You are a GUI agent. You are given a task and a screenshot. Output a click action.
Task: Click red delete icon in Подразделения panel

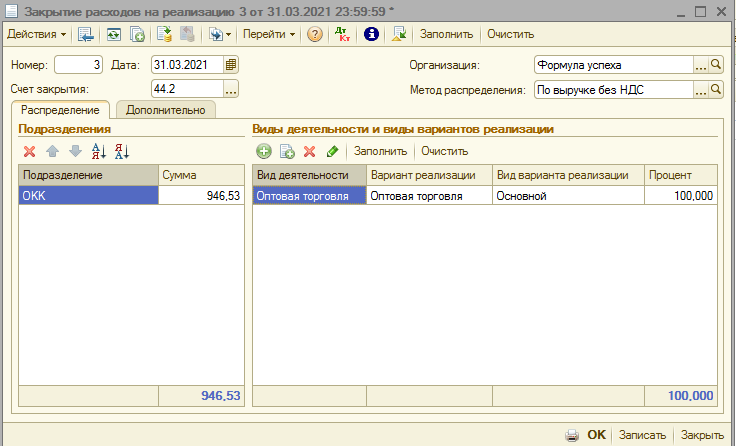(30, 152)
